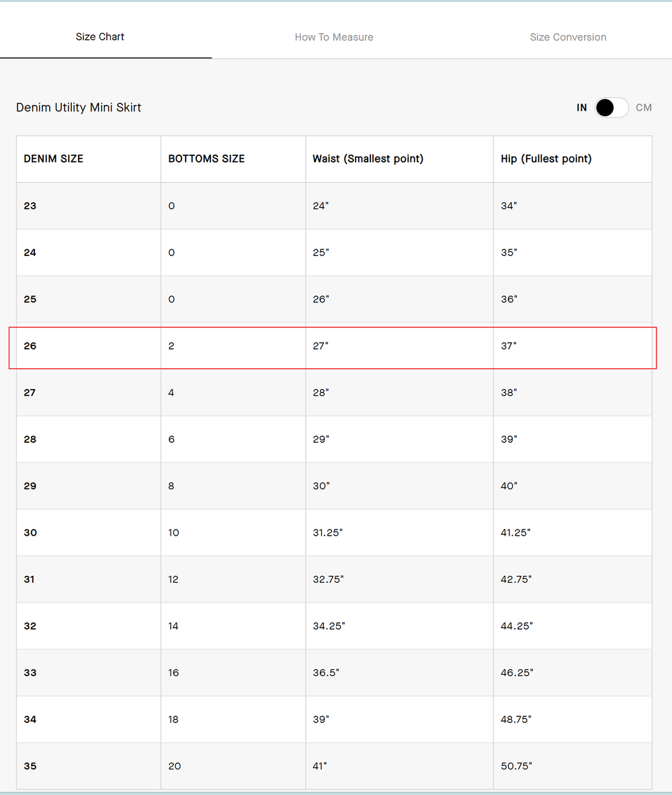Toggle the IN/CM unit switch
672x795 pixels.
point(612,108)
